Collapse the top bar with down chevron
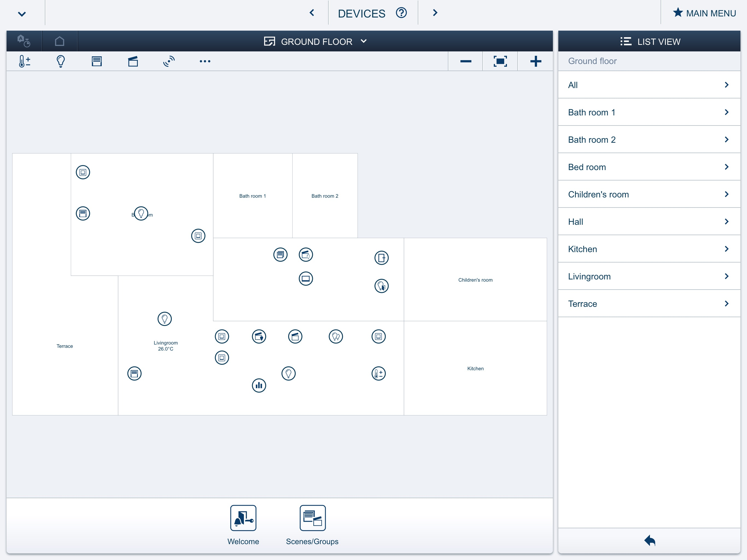 click(x=22, y=14)
